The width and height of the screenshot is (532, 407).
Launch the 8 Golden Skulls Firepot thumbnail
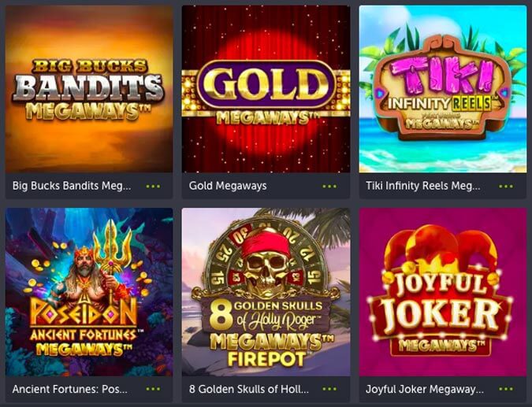click(x=266, y=292)
